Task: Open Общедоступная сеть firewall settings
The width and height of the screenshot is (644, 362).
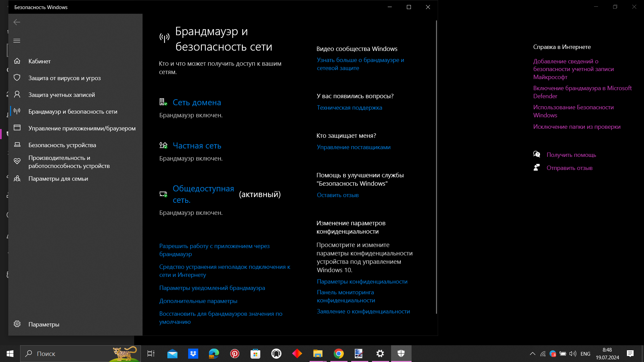Action: 203,194
